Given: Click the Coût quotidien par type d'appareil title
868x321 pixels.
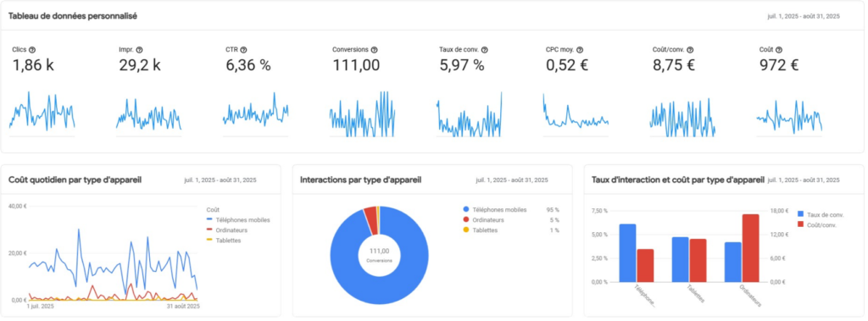Looking at the screenshot, I should [x=75, y=180].
